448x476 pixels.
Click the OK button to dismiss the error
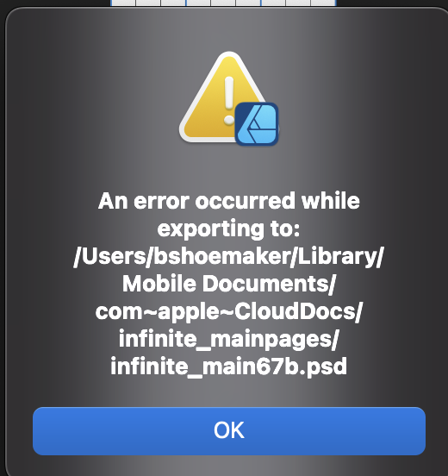coord(229,431)
